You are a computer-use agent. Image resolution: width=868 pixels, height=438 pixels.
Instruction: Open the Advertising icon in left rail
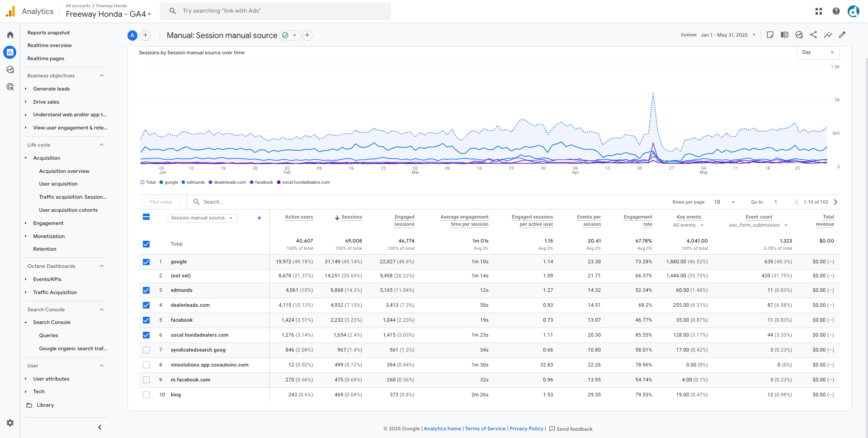pos(10,87)
